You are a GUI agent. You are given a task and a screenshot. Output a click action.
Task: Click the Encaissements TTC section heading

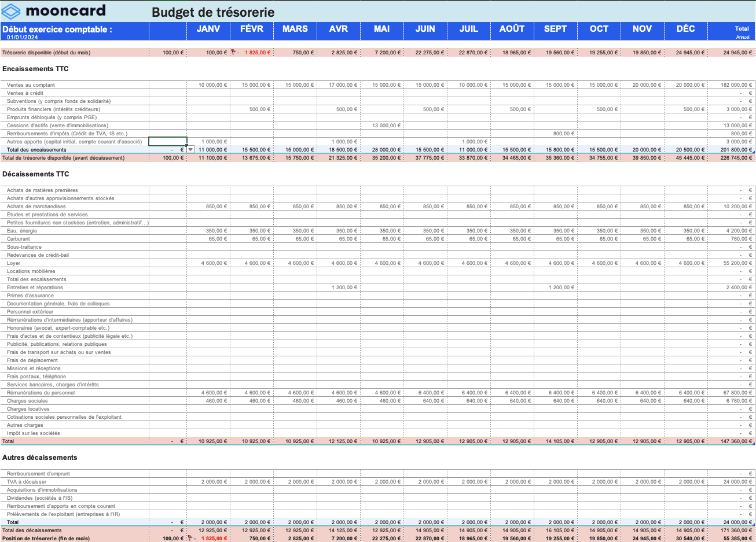35,69
